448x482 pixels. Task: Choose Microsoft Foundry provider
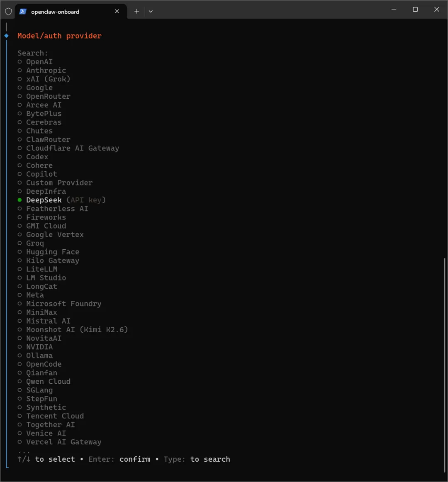pos(59,303)
